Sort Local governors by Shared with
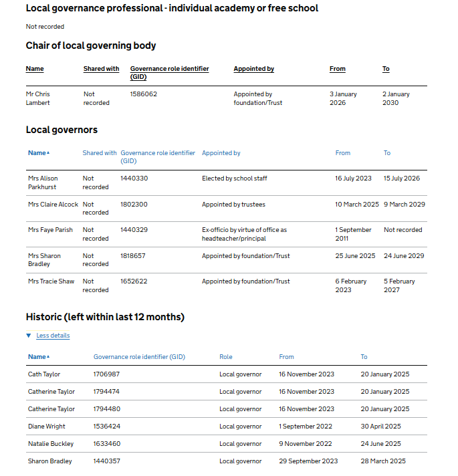 tap(100, 153)
